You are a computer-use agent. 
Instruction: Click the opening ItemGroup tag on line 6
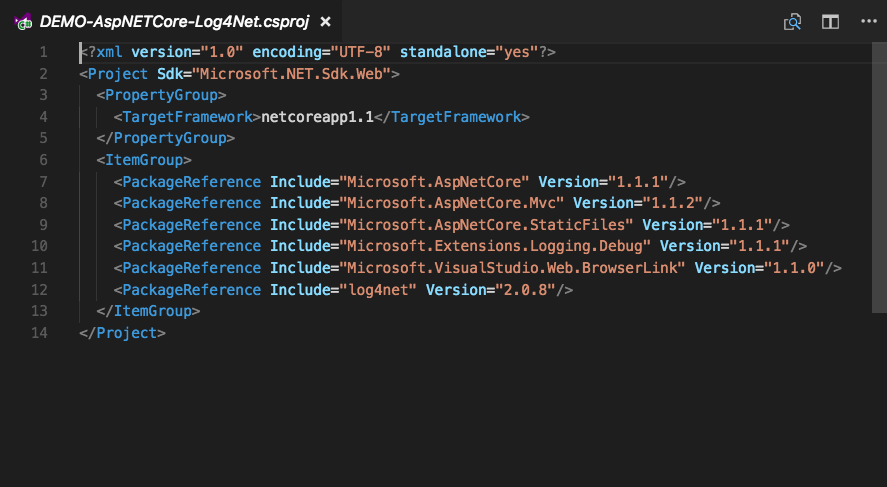click(x=144, y=160)
